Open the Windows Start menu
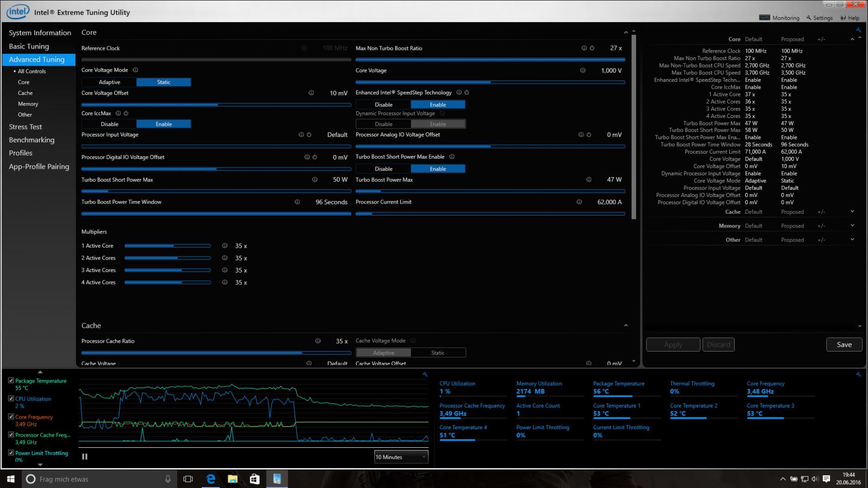The image size is (868, 488). click(11, 479)
